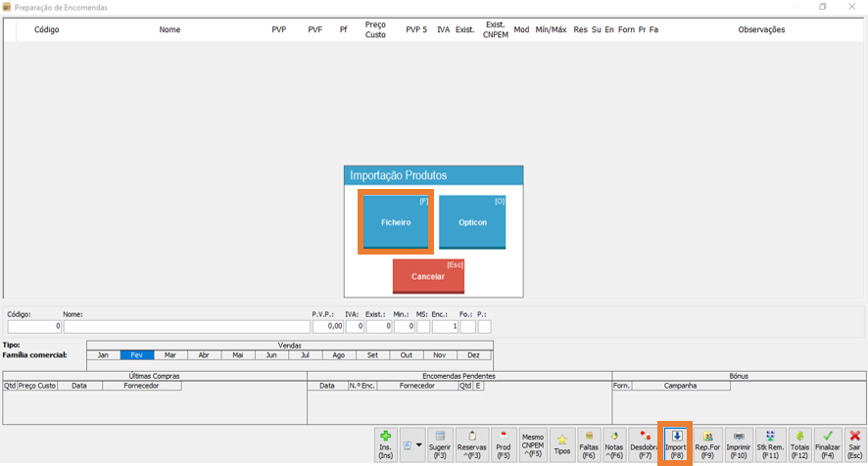Click the Desdobra (F7) icon
The width and height of the screenshot is (868, 466).
click(x=645, y=444)
